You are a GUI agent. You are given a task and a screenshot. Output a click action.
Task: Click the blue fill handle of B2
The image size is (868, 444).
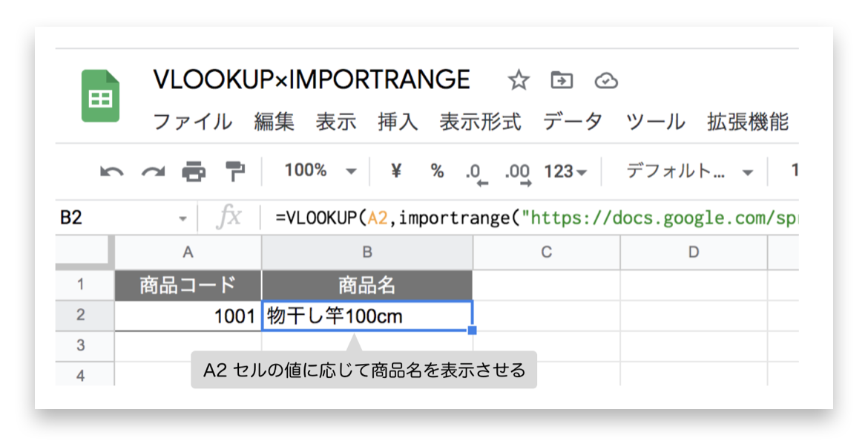(472, 330)
